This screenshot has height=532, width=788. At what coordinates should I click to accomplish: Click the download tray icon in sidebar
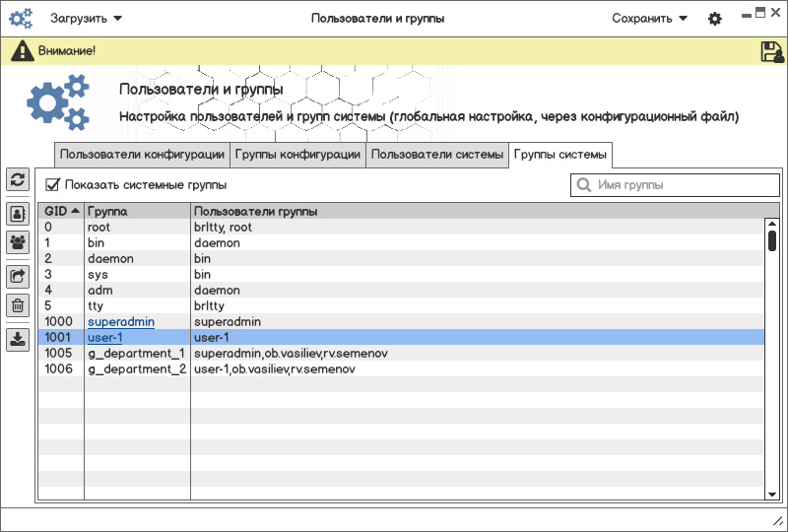point(18,340)
